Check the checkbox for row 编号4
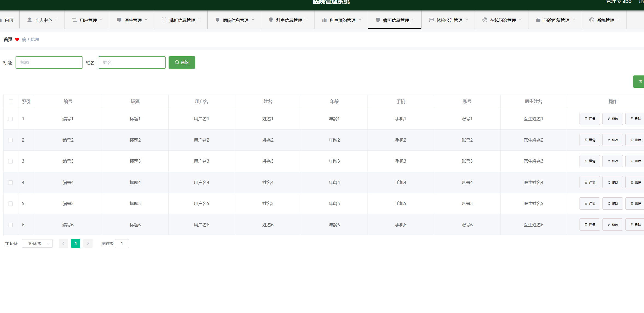This screenshot has width=644, height=313. pos(10,182)
